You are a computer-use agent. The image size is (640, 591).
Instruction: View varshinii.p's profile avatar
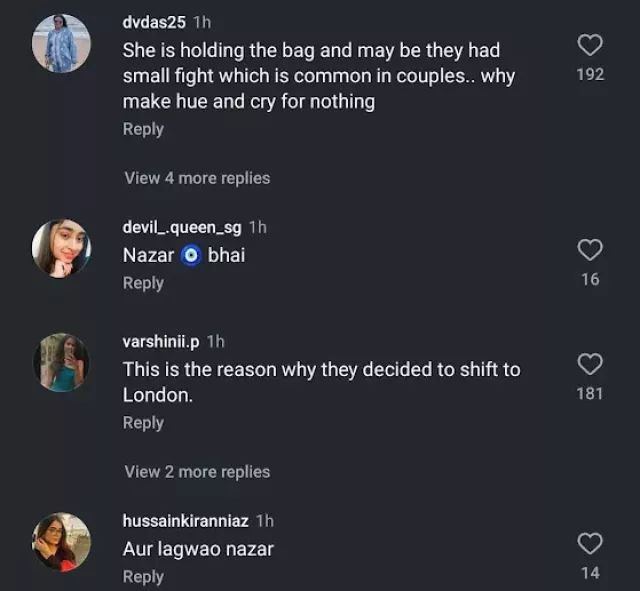tap(61, 362)
